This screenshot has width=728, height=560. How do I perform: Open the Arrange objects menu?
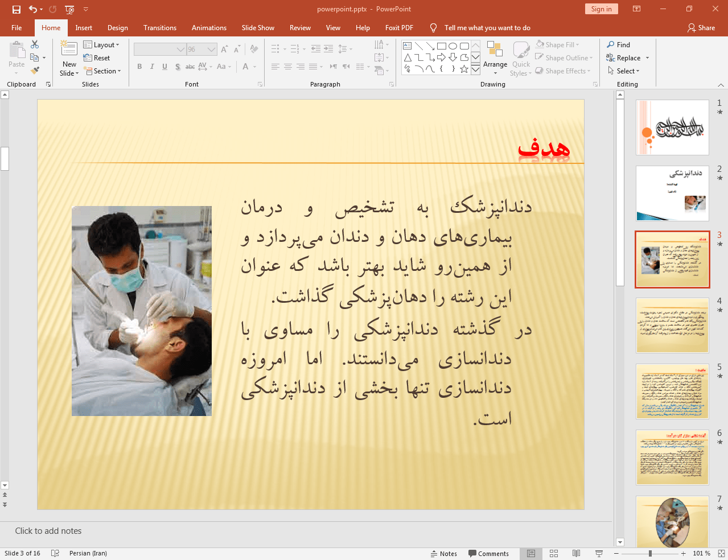pos(495,58)
